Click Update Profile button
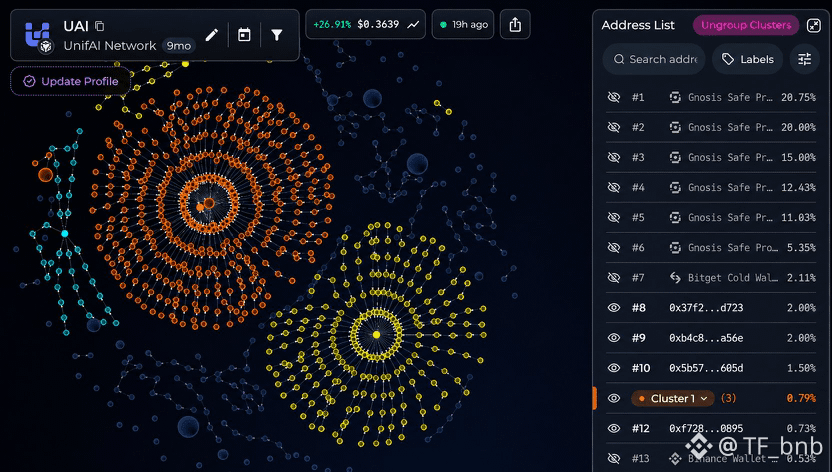Screen dimensions: 832x472 (71, 81)
